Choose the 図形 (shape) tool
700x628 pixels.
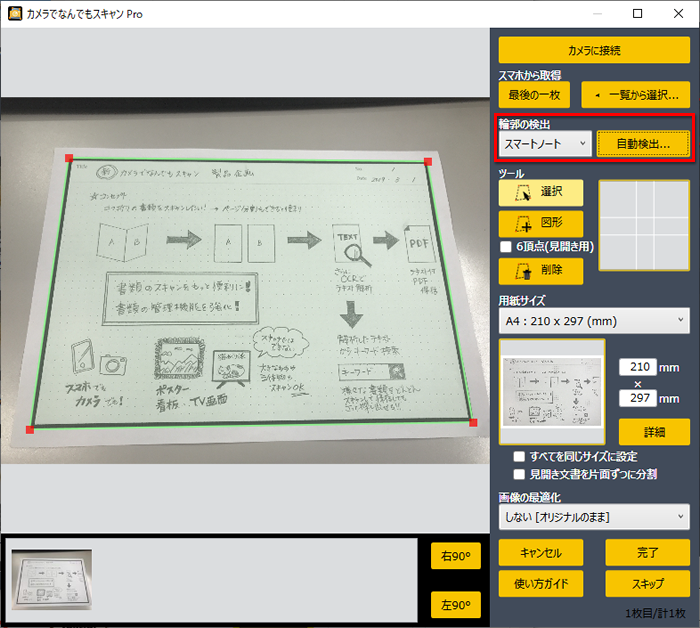coord(541,223)
